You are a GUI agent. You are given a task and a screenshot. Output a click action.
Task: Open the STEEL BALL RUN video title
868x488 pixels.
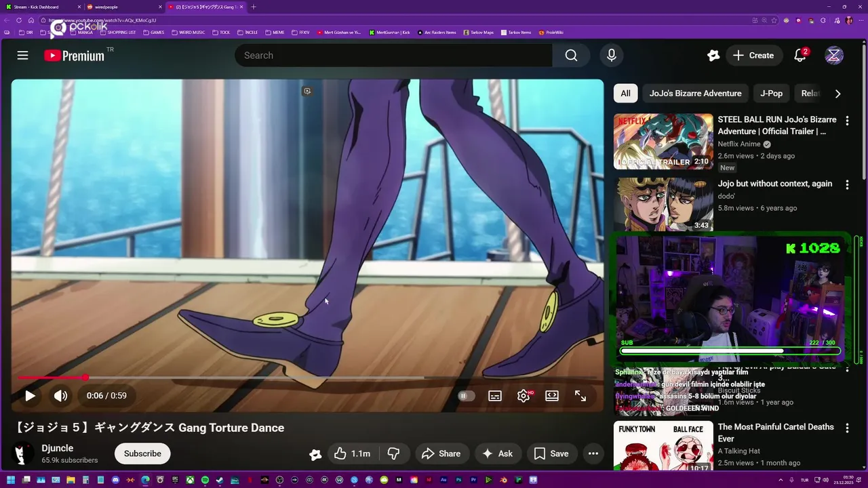777,125
